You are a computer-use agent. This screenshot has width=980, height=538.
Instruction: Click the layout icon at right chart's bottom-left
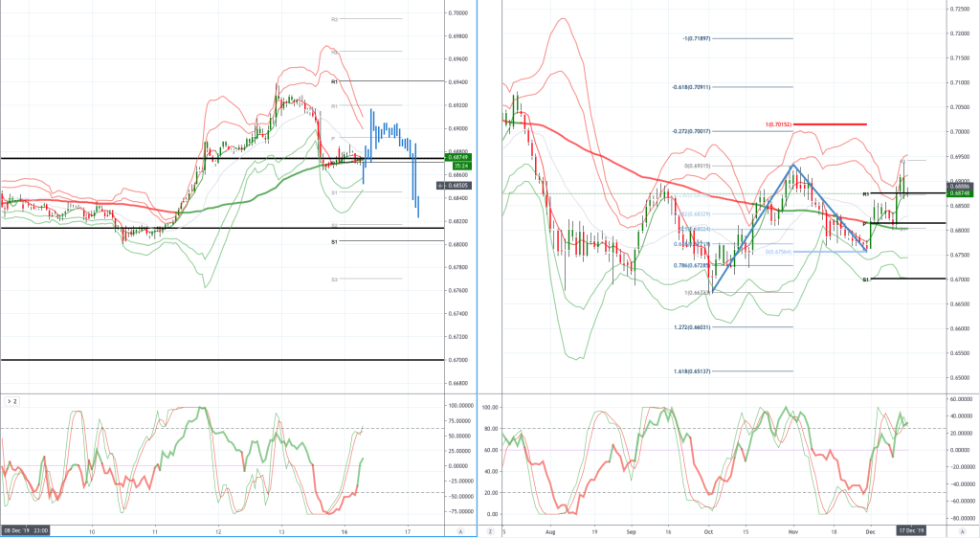coord(491,530)
